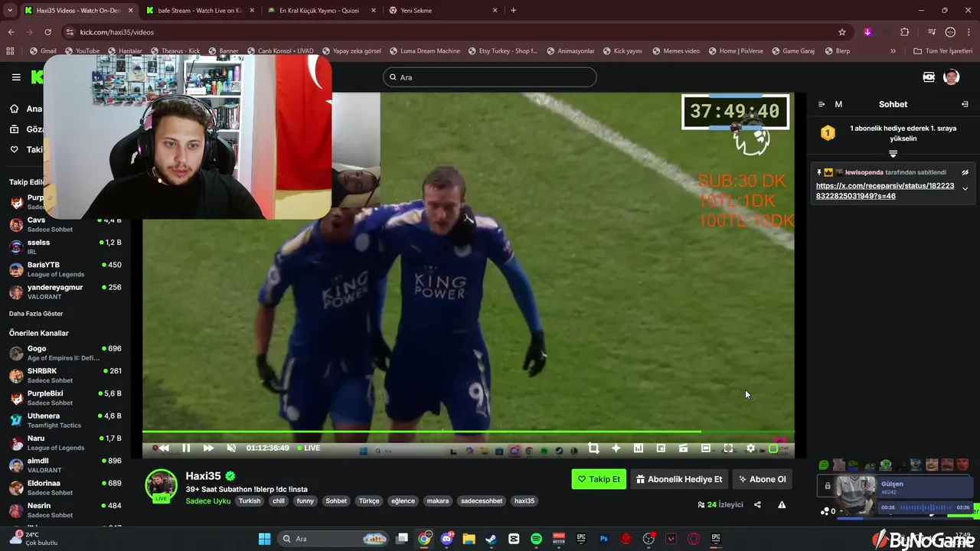Focus the Kick search box labeled Ara

tap(490, 77)
